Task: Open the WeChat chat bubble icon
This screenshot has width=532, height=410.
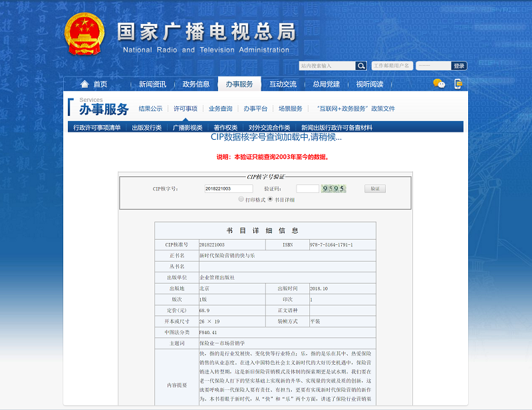Action: [x=439, y=84]
